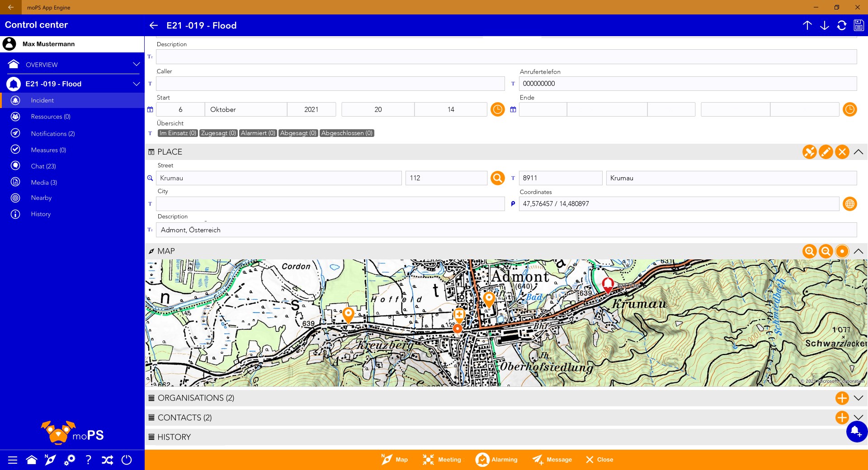The width and height of the screenshot is (868, 470).
Task: Collapse the OVERVIEW sidebar section
Action: [136, 65]
